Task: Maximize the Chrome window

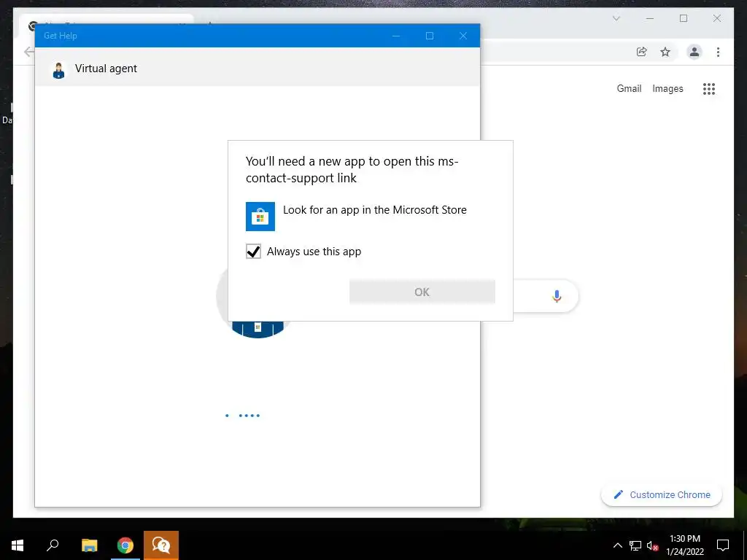Action: [684, 18]
